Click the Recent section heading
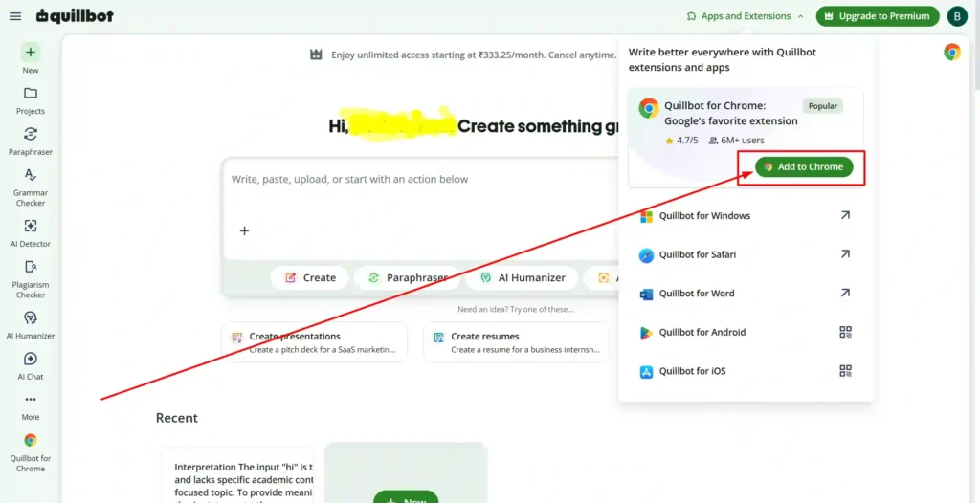Screen dimensions: 980x503 (177, 417)
